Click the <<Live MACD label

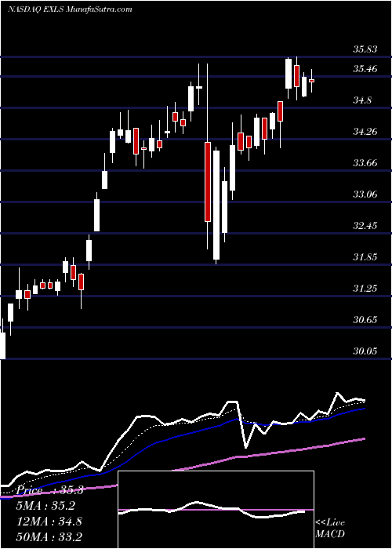coord(330,529)
